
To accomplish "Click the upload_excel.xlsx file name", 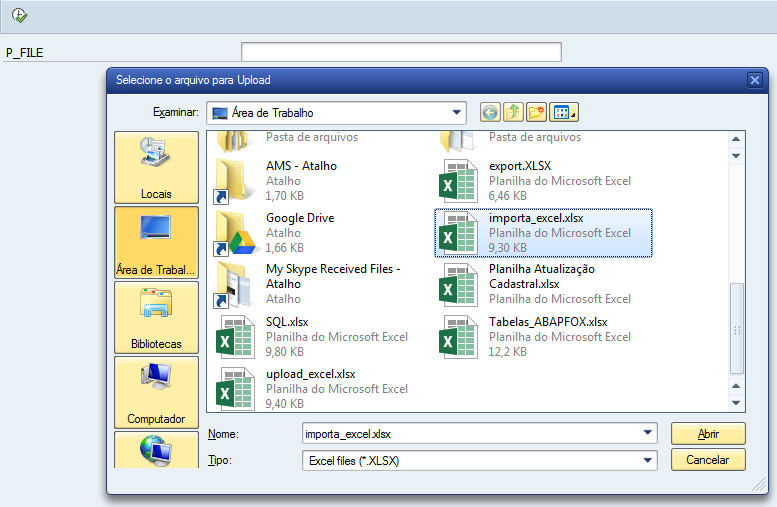I will click(311, 374).
